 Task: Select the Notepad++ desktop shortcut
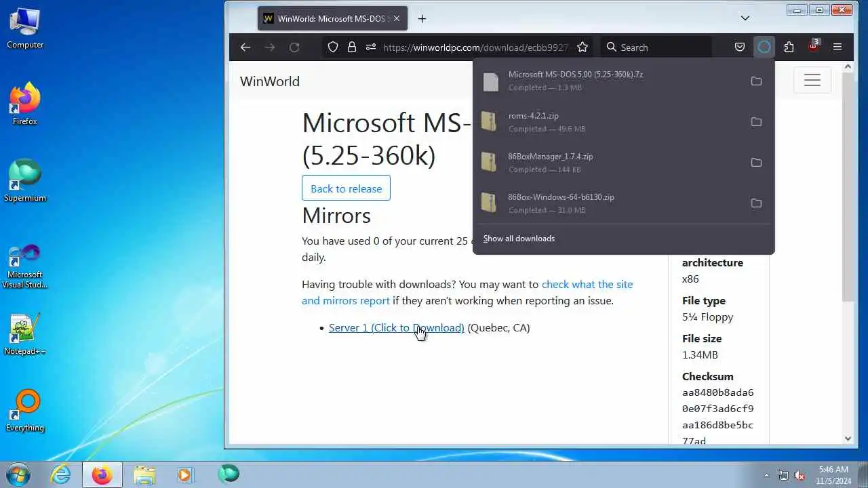pyautogui.click(x=25, y=335)
